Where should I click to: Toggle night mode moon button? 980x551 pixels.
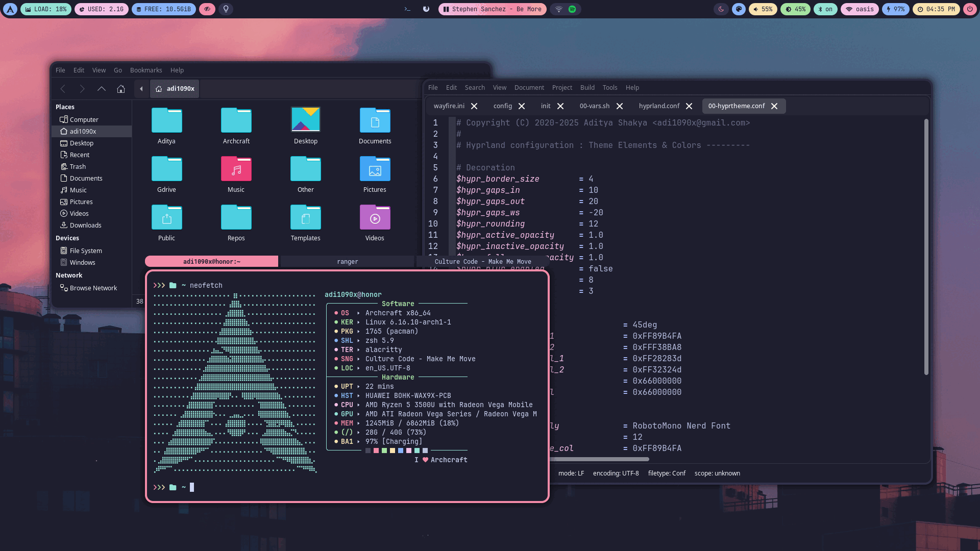[721, 9]
